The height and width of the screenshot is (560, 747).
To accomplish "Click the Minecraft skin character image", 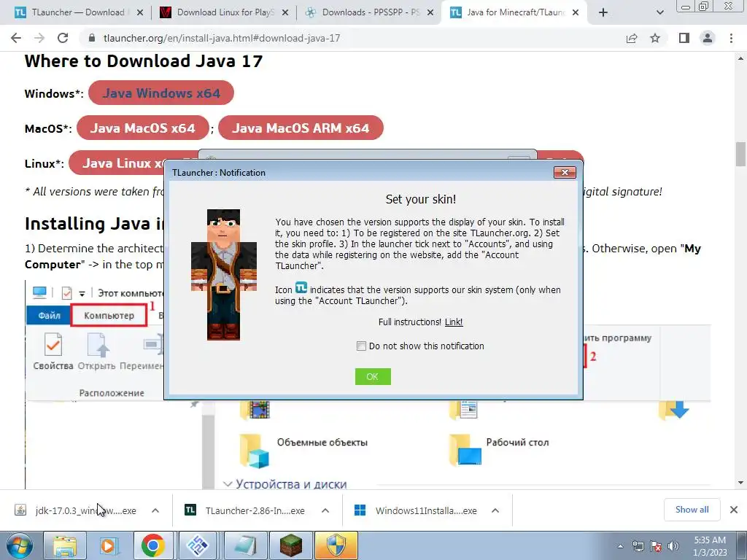I will coord(223,275).
